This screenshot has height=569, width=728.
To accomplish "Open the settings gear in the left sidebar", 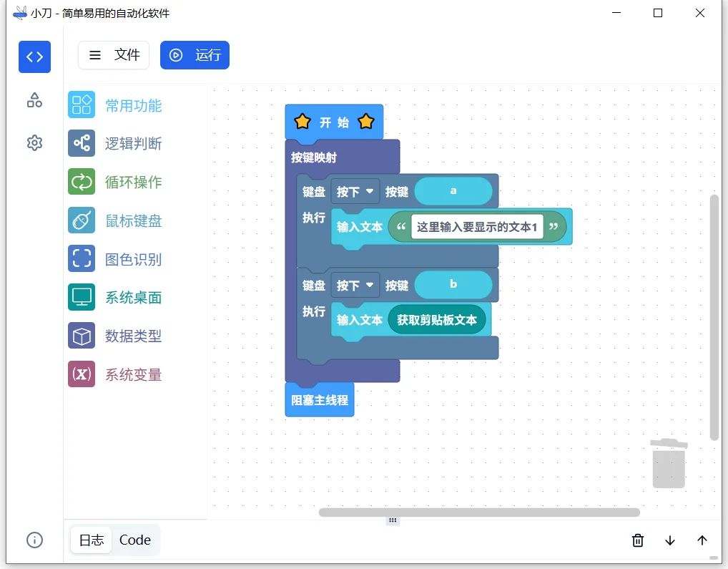I will coord(34,142).
